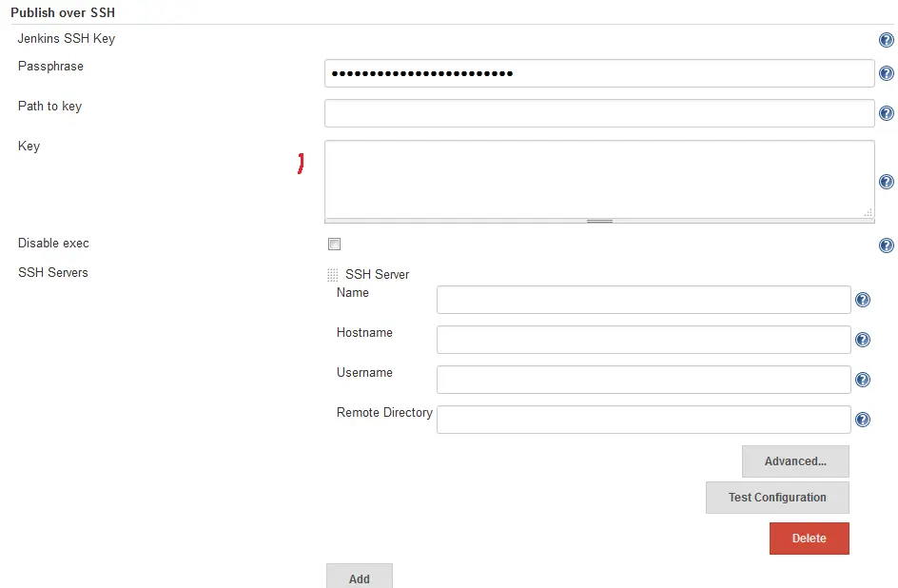Viewport: 898px width, 588px height.
Task: Click the Test Configuration button
Action: click(x=777, y=498)
